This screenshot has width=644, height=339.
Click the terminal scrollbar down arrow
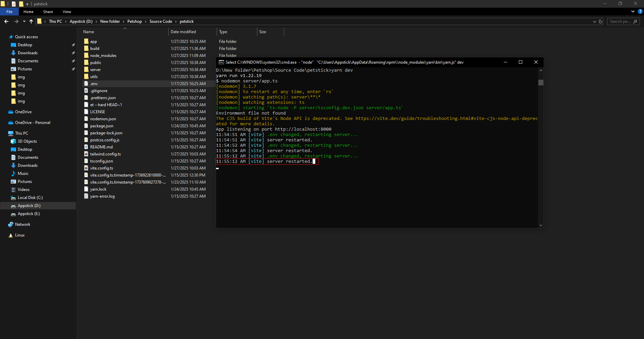pos(541,225)
